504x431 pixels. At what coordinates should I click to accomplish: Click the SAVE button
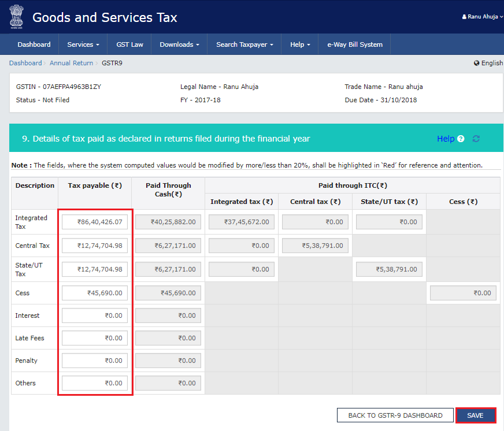475,415
